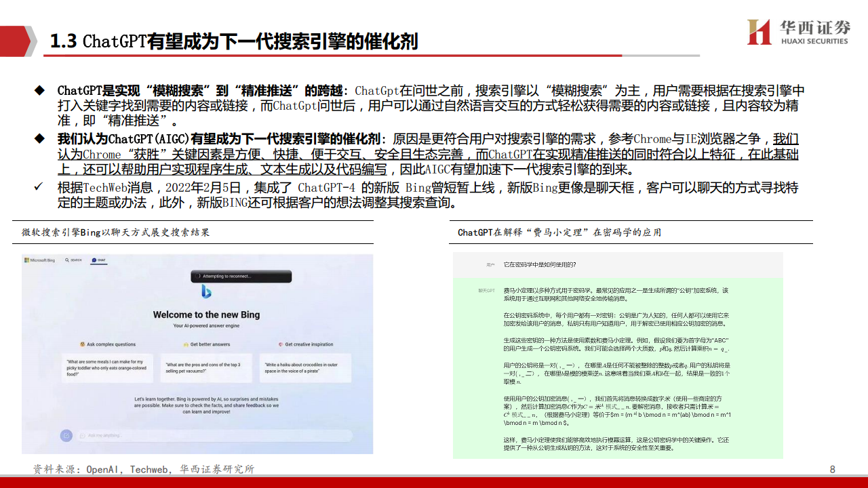Click the green ChatGPT answer's first paragraph

pos(616,294)
